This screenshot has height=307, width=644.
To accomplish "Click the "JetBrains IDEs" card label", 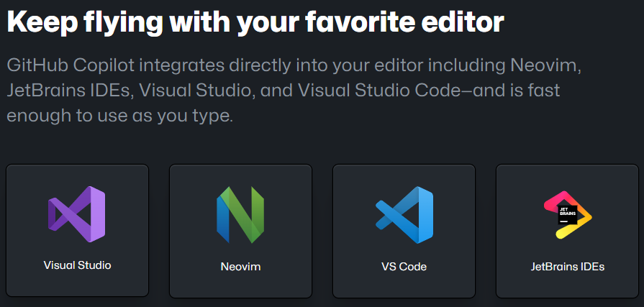I will [568, 267].
